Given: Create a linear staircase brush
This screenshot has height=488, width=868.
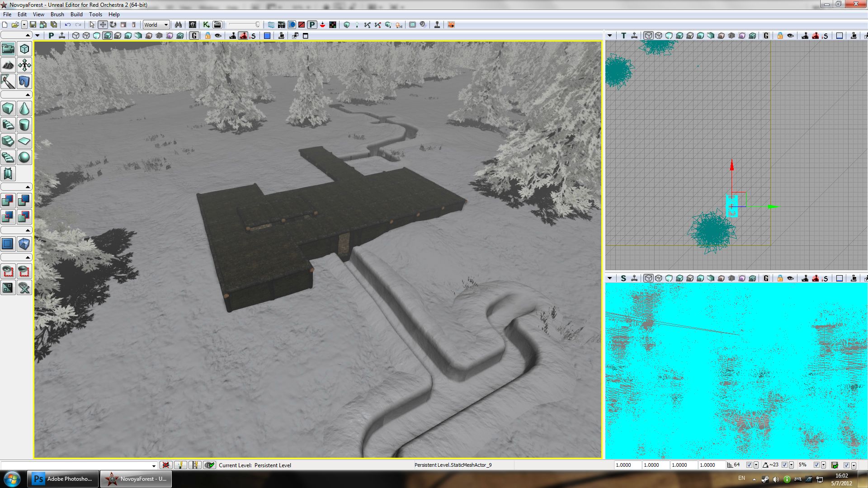Looking at the screenshot, I should click(8, 141).
